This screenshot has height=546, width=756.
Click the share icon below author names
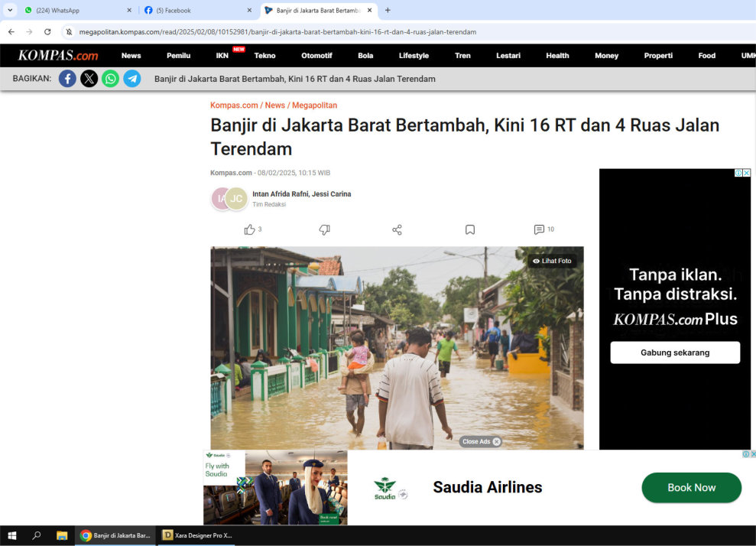(397, 229)
